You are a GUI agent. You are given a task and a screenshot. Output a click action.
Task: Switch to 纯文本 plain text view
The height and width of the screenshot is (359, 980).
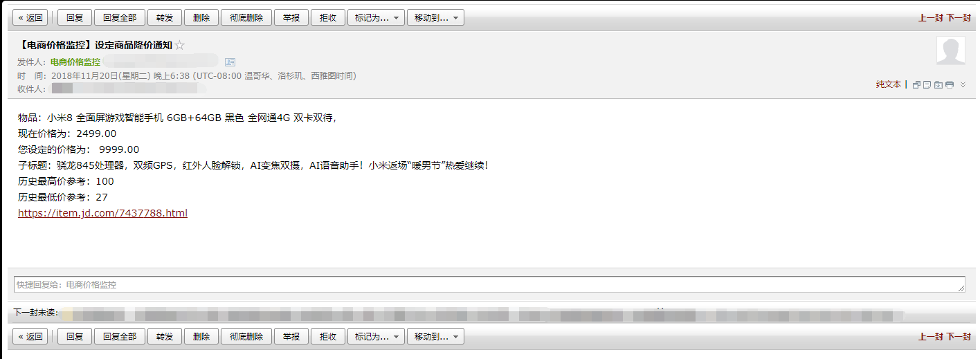click(889, 84)
